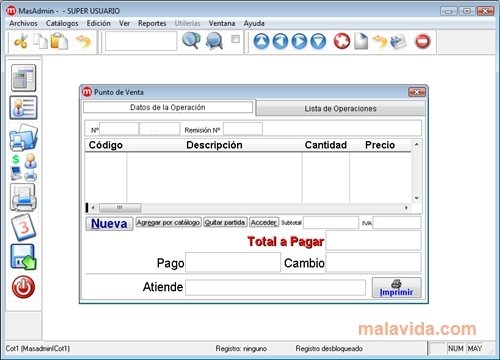Click the Subtotal field
500x360 pixels.
[331, 223]
